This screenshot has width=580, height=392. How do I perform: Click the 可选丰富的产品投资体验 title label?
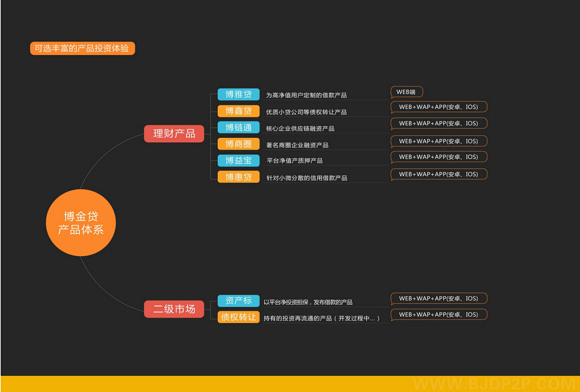[x=82, y=49]
